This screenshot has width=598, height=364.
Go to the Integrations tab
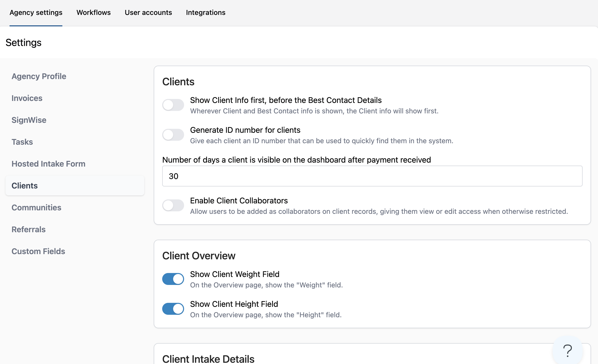[x=205, y=12]
